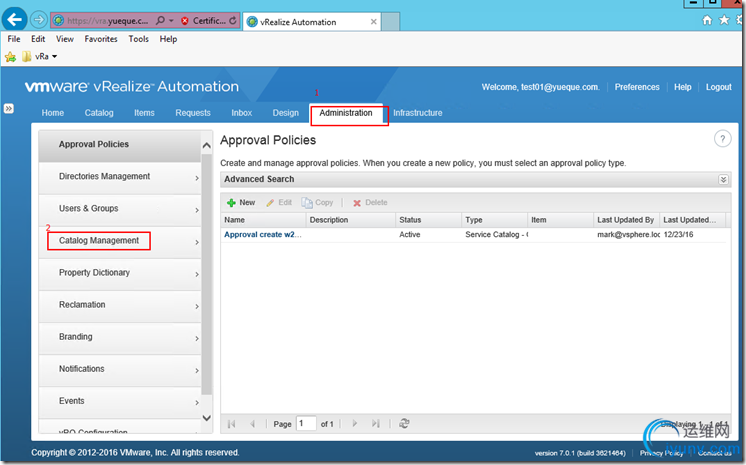Screen dimensions: 746x465
Task: Expand Notifications chevron arrow
Action: (196, 371)
